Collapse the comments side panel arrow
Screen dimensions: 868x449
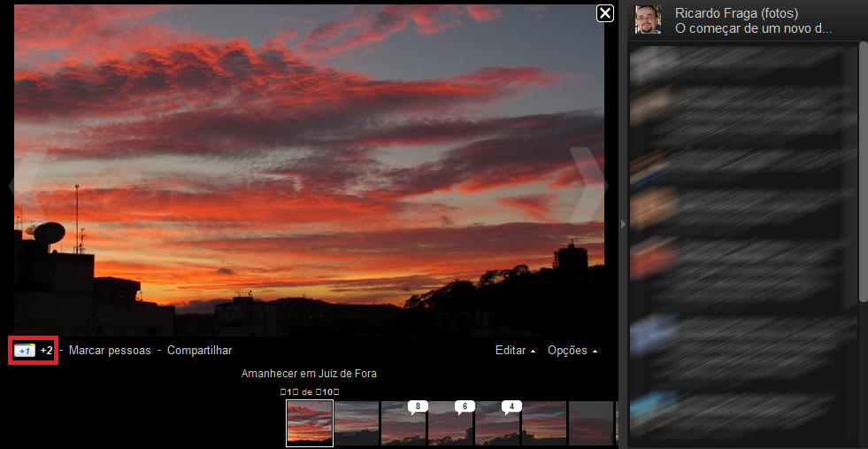[x=623, y=224]
